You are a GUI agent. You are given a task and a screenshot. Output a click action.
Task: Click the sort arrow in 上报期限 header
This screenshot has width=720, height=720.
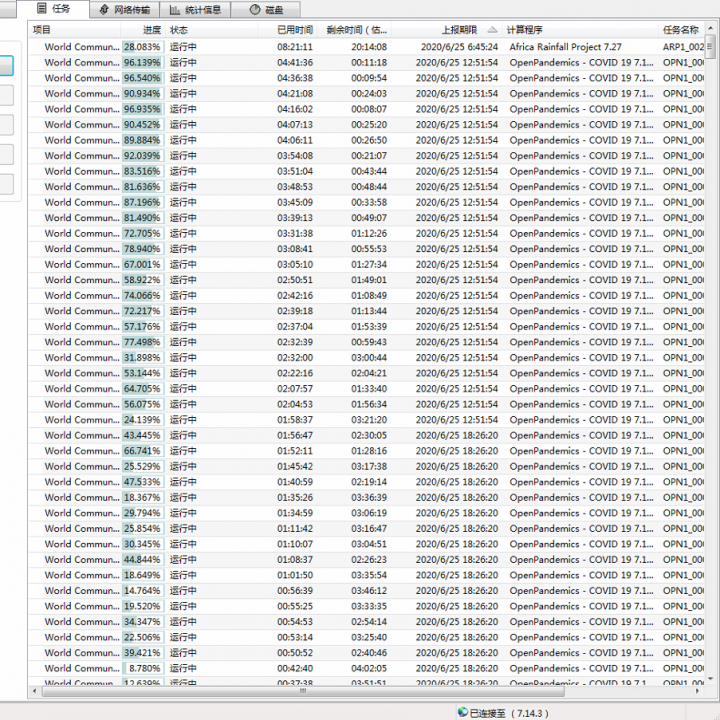pyautogui.click(x=492, y=30)
